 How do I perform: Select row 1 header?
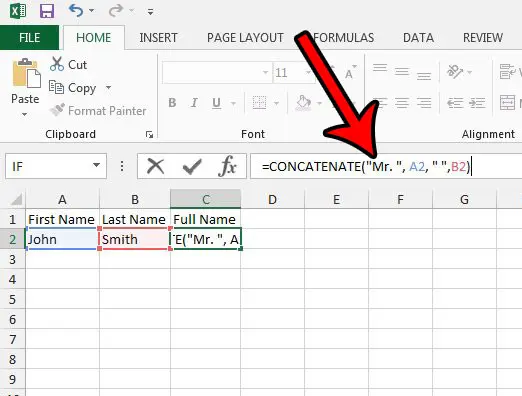point(13,219)
